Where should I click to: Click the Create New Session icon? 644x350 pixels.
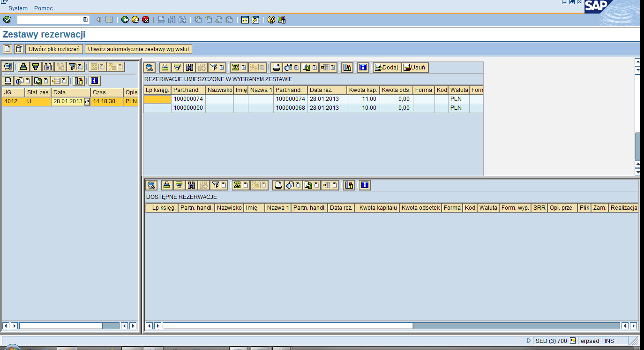(x=245, y=20)
